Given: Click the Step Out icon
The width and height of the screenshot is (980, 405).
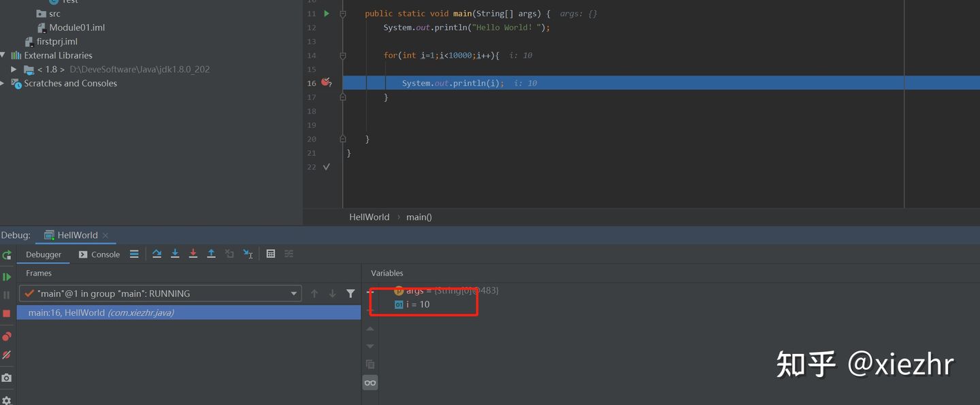Looking at the screenshot, I should [x=211, y=253].
